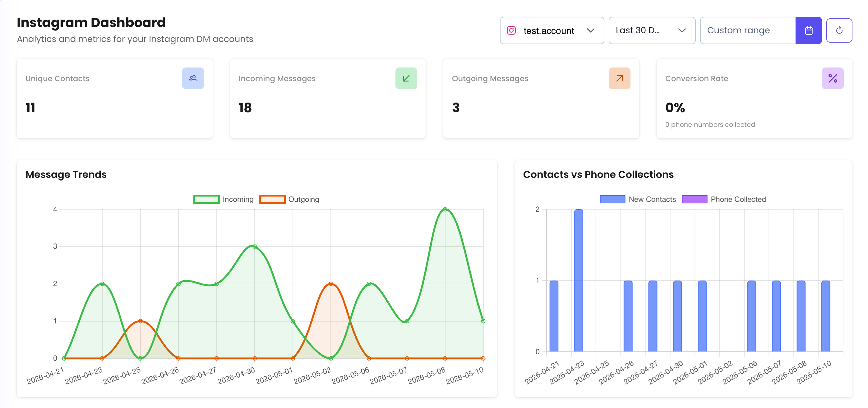Image resolution: width=868 pixels, height=408 pixels.
Task: Click the Conversion Rate value 0%
Action: click(675, 108)
